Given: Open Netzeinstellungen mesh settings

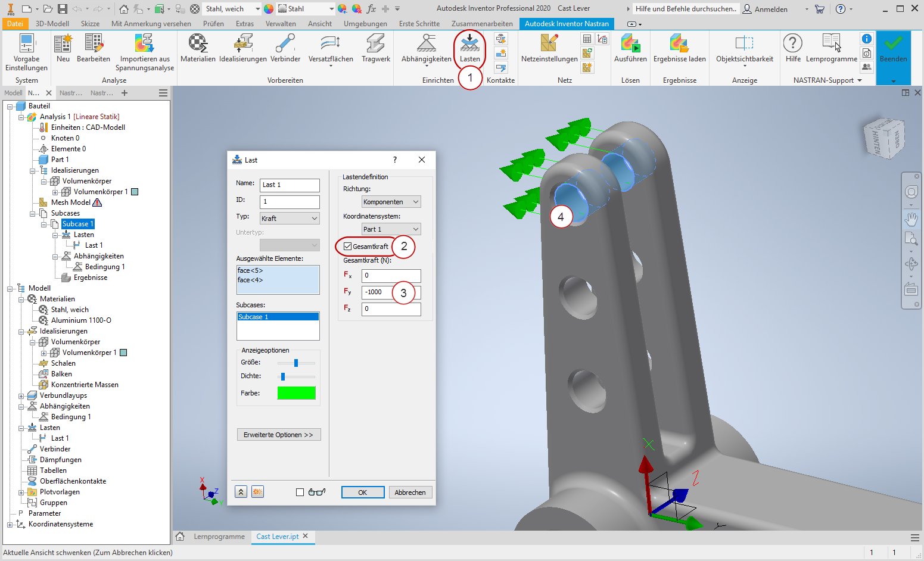Looking at the screenshot, I should 549,48.
